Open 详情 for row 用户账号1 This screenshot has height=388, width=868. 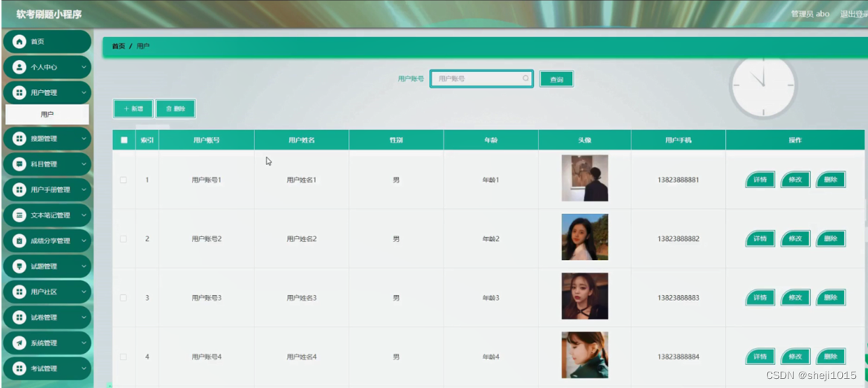[x=760, y=179]
